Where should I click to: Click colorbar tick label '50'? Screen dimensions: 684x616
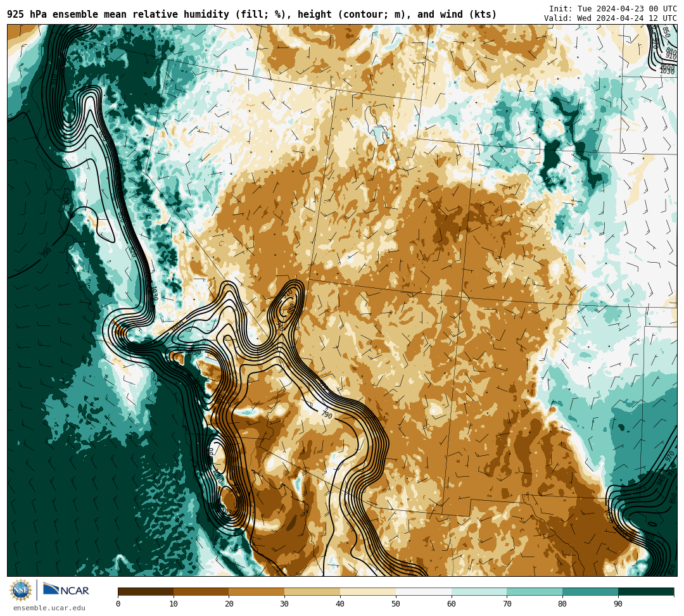point(396,604)
